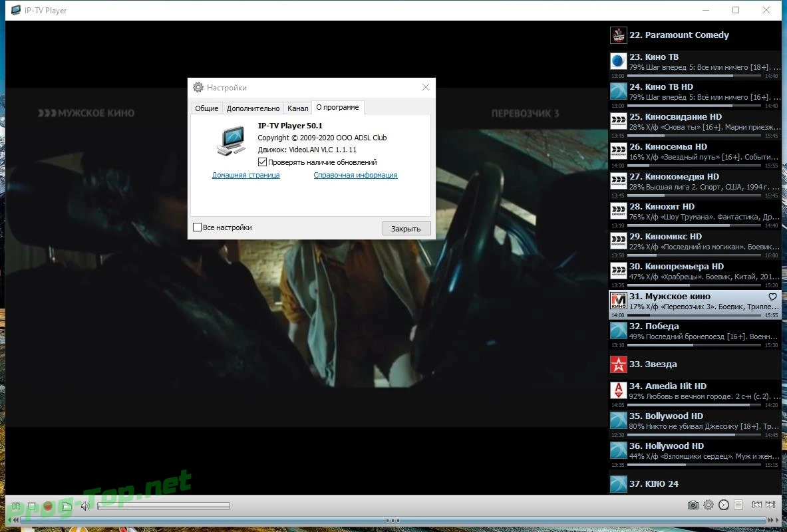Select channel 32. Победа

click(x=695, y=334)
